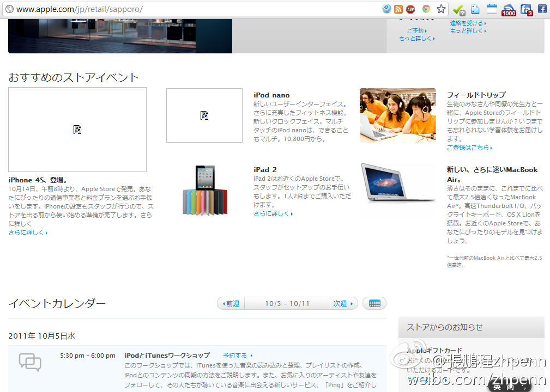Open the ご登録はこちら field trip link
The width and height of the screenshot is (550, 392).
[x=469, y=148]
